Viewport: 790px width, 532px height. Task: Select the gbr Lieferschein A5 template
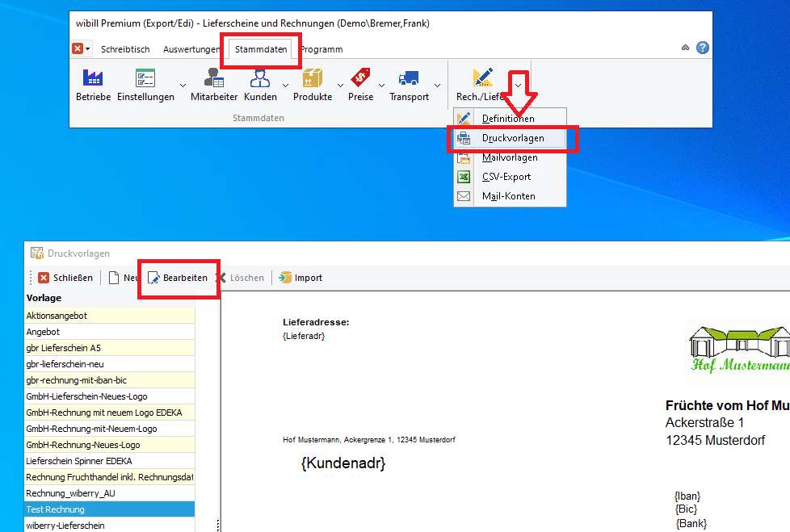(110, 348)
